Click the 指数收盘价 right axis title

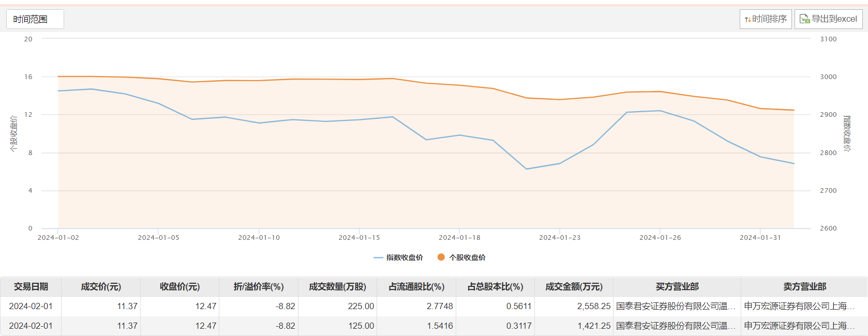[847, 133]
